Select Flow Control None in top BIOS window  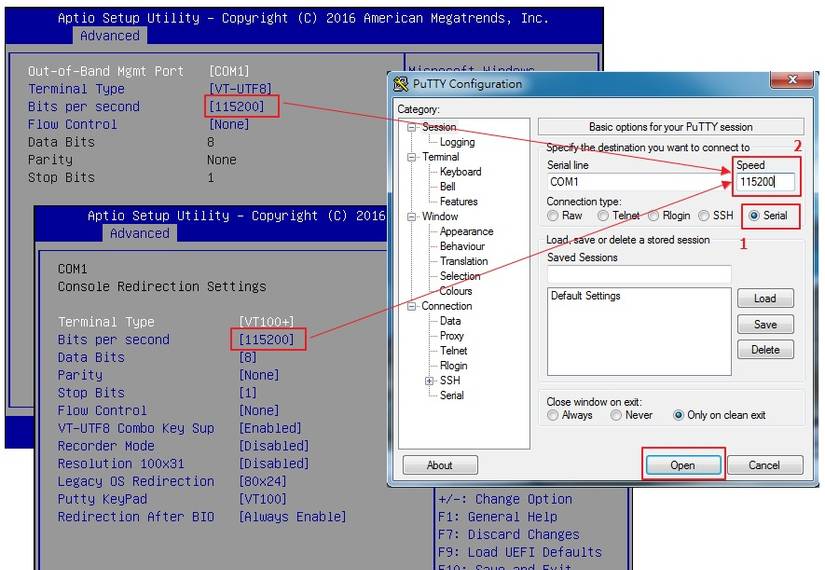tap(229, 125)
